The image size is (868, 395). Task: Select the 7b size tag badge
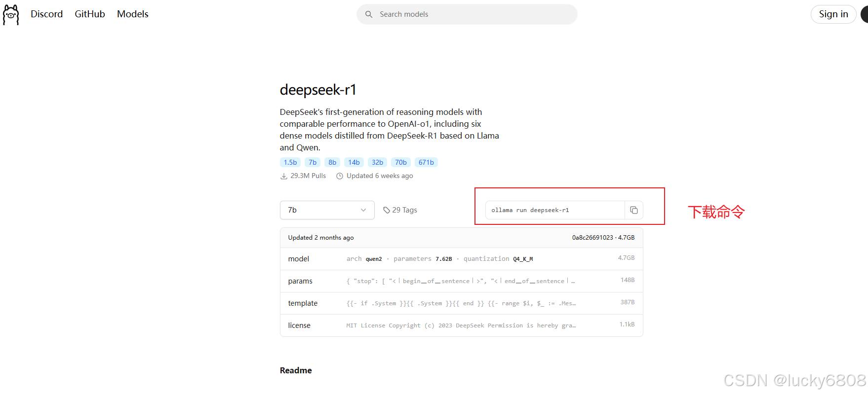pos(313,162)
